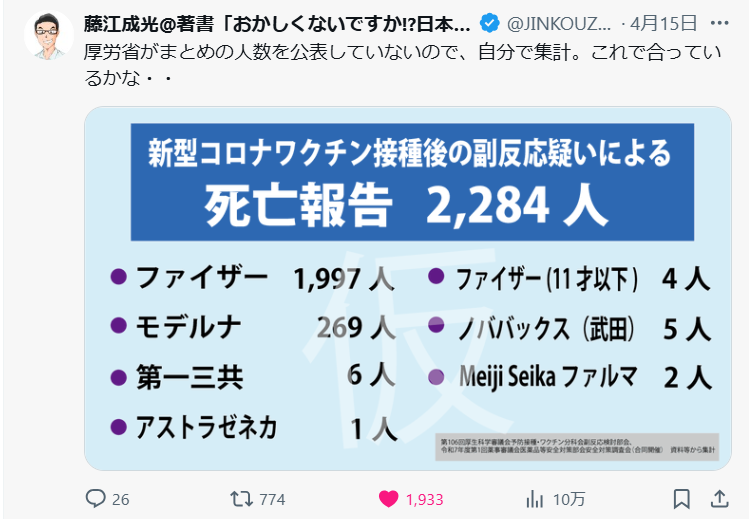Click the 26 replies count

(x=121, y=498)
